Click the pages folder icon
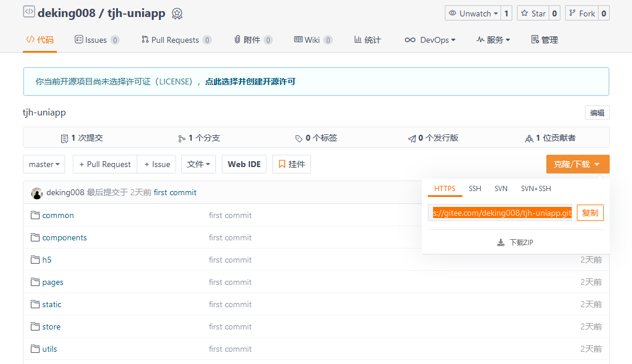Image resolution: width=632 pixels, height=364 pixels. [x=35, y=282]
